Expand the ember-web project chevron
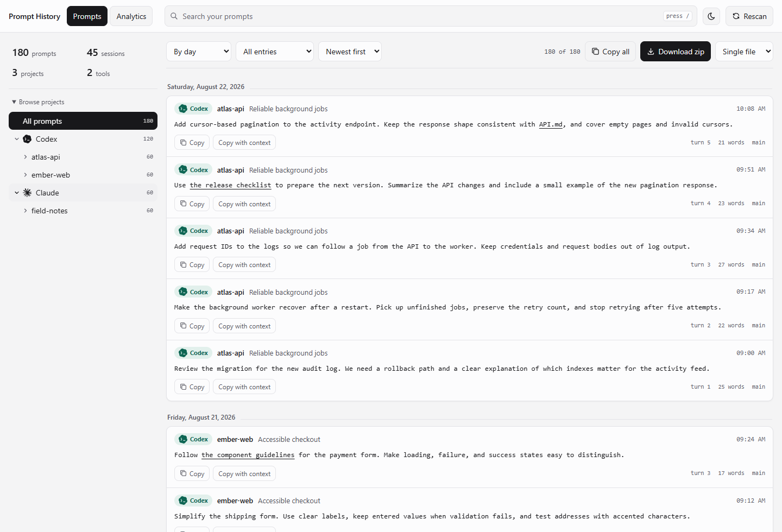 pos(25,175)
